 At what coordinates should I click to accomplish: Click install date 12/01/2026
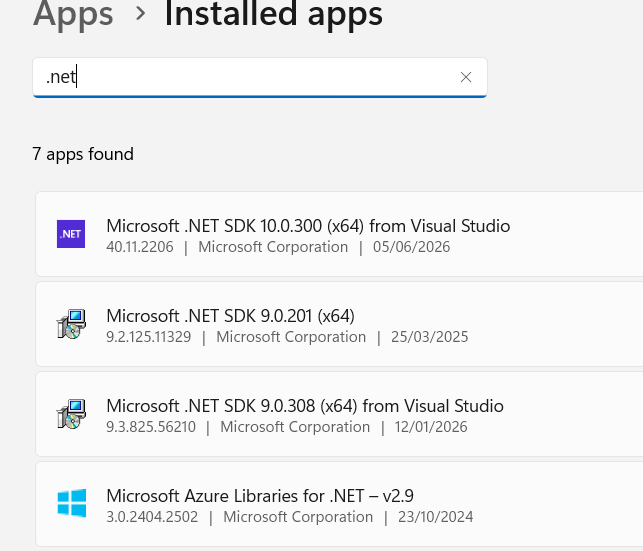point(431,427)
